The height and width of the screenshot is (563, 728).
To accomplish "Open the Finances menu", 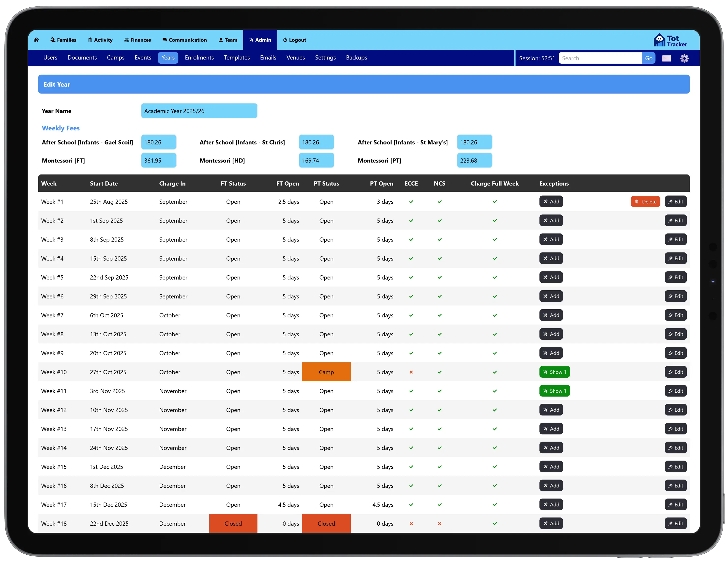I will coord(137,40).
